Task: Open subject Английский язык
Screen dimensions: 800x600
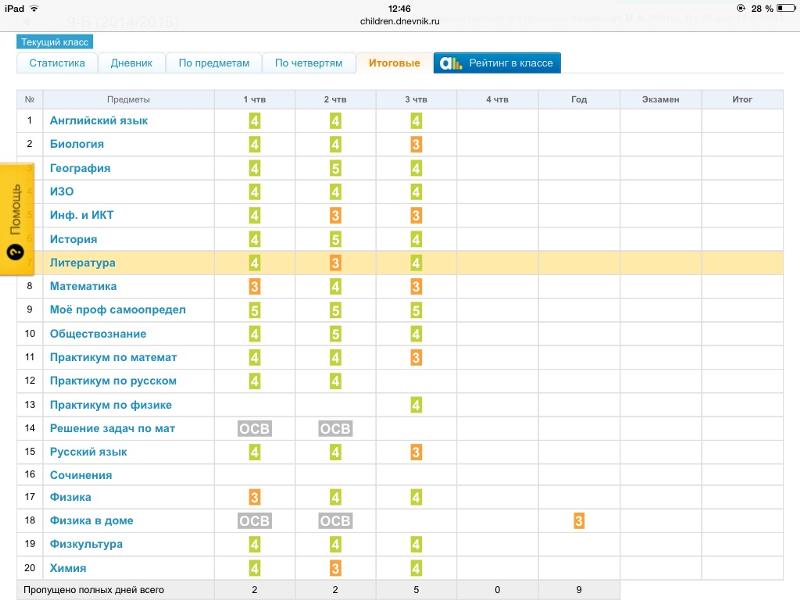Action: [98, 121]
